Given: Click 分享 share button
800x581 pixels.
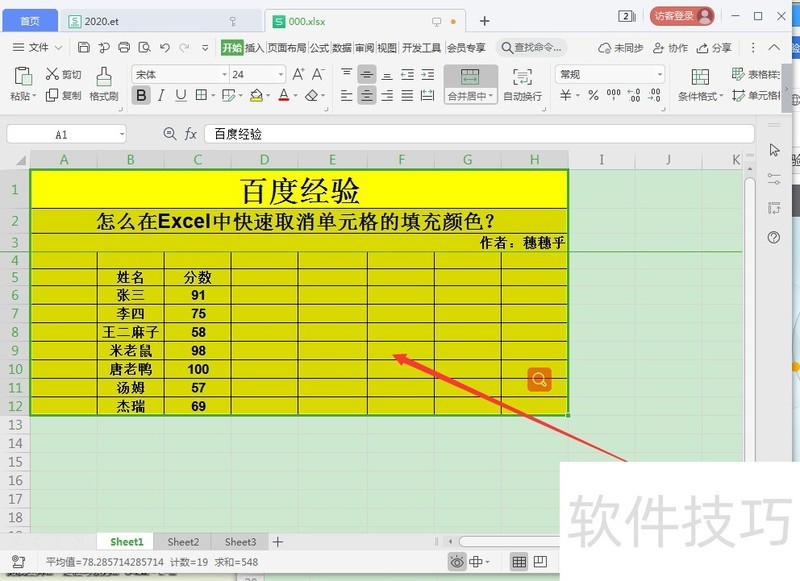Looking at the screenshot, I should click(x=714, y=48).
